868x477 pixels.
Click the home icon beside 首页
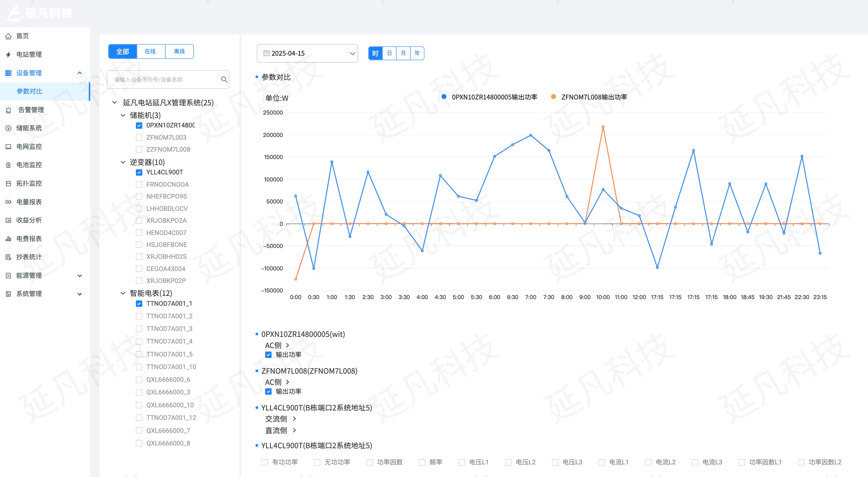[x=8, y=36]
